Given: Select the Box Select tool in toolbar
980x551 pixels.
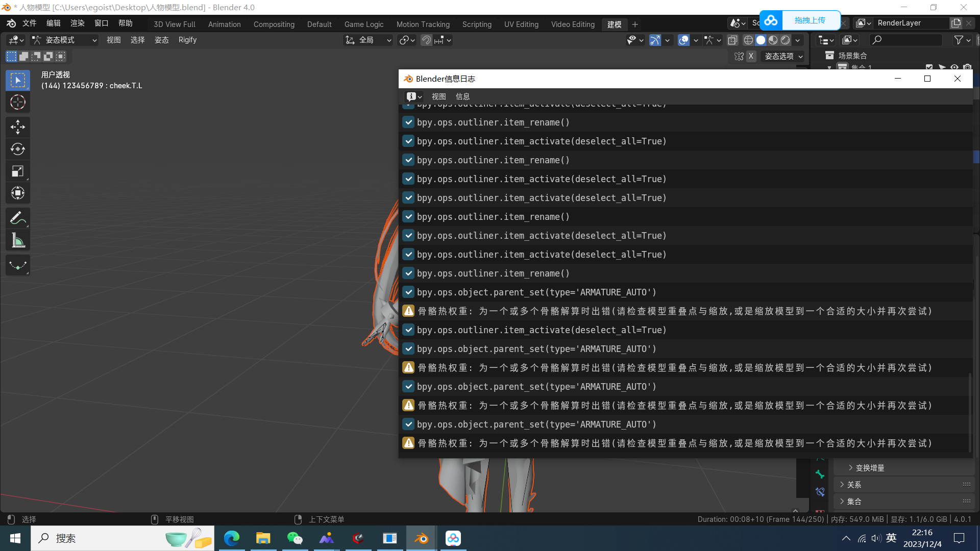Looking at the screenshot, I should (x=18, y=80).
